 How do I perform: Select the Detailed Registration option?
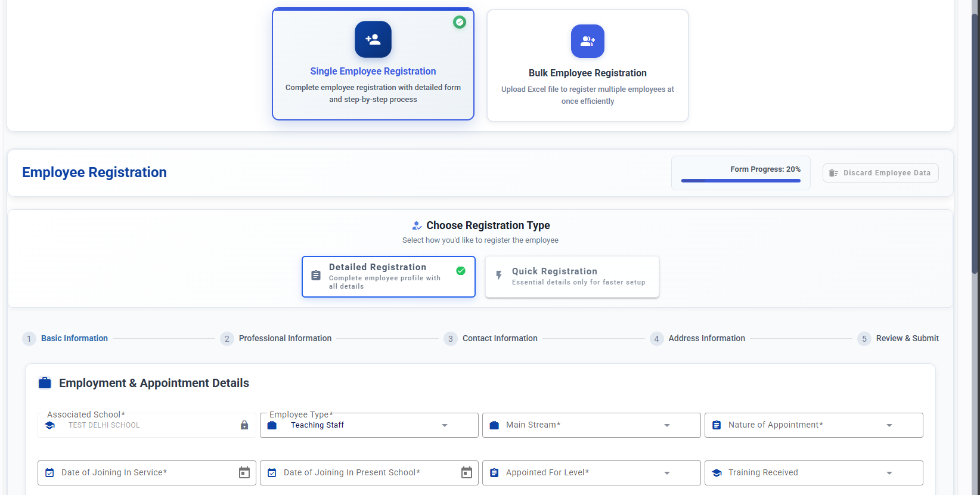pos(389,277)
